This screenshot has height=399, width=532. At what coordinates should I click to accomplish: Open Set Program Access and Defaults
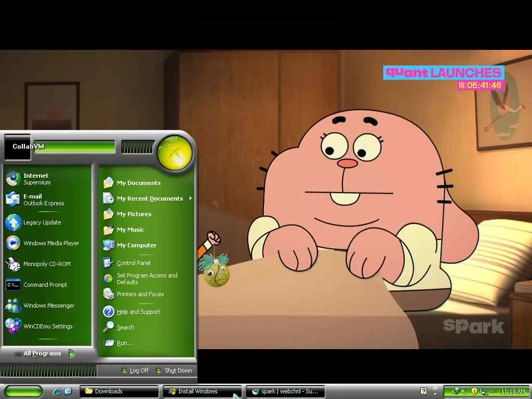tap(147, 278)
